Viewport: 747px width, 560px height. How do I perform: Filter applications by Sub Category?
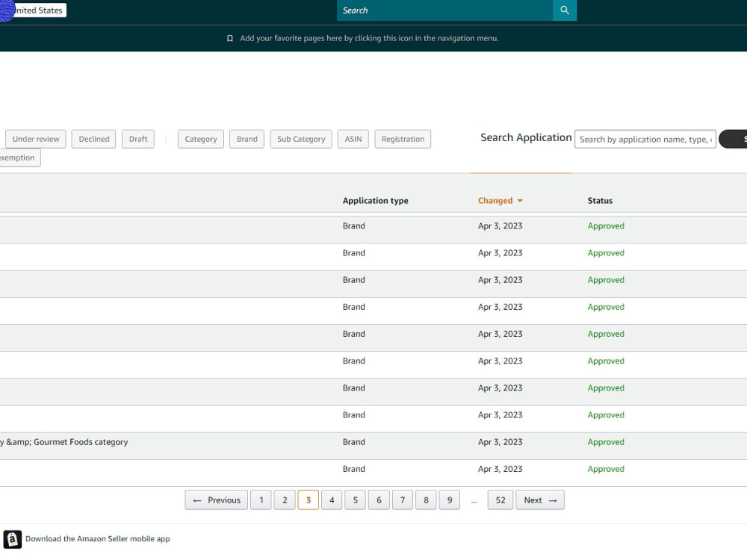tap(301, 139)
